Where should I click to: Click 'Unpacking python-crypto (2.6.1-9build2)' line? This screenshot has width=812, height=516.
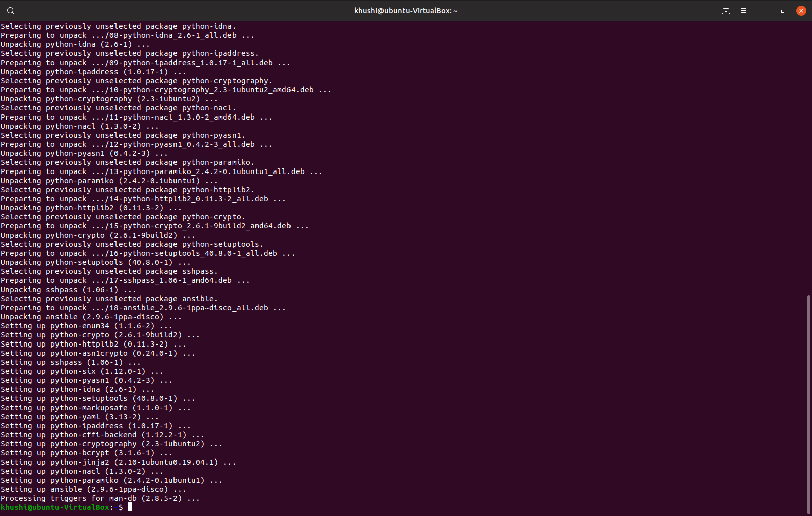click(x=98, y=235)
